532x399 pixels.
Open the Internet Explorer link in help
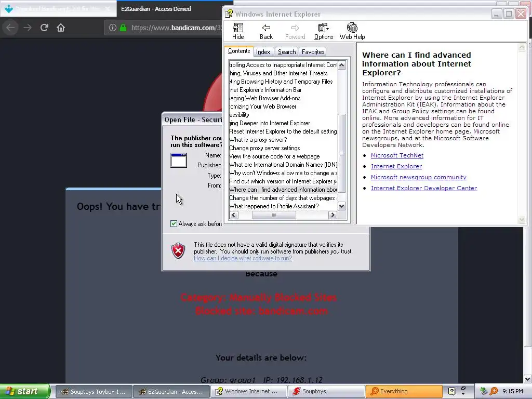pyautogui.click(x=396, y=166)
